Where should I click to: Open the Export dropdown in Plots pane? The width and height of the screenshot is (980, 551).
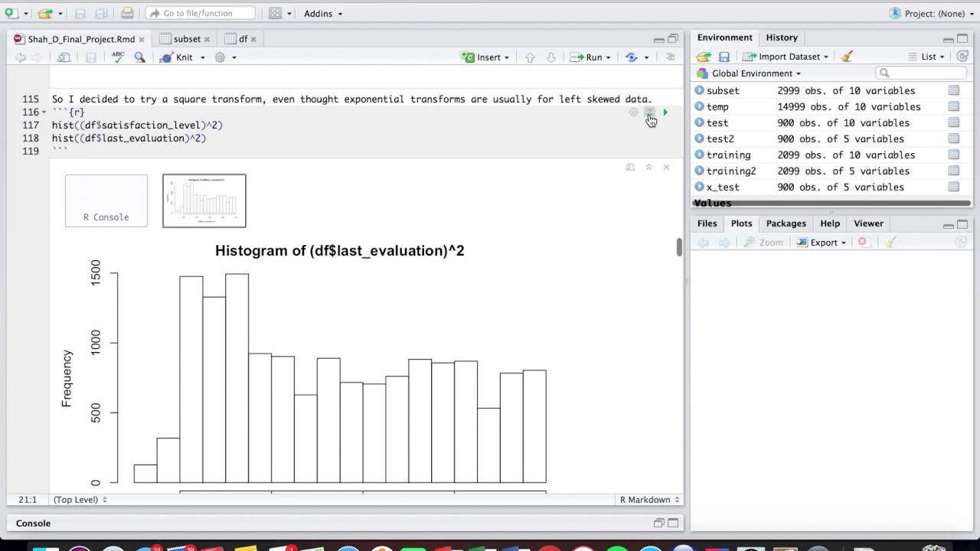(x=822, y=243)
